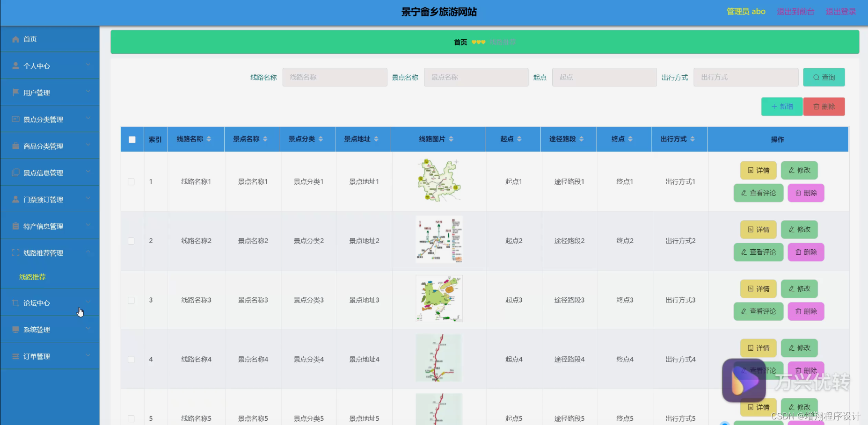Focus the 起点 search field

(x=604, y=77)
